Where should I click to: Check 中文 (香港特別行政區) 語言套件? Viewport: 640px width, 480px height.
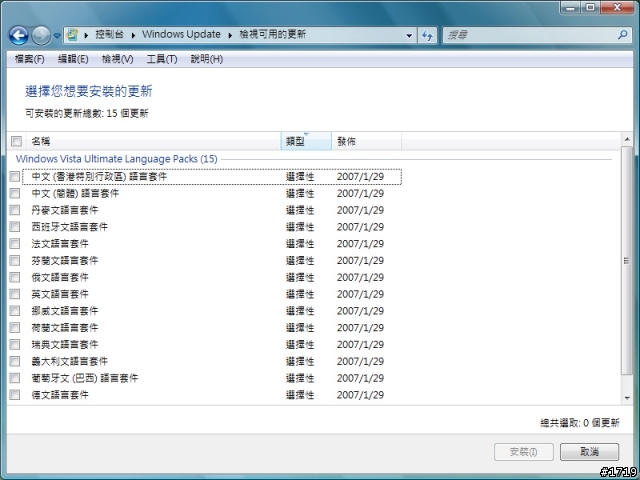[x=15, y=177]
